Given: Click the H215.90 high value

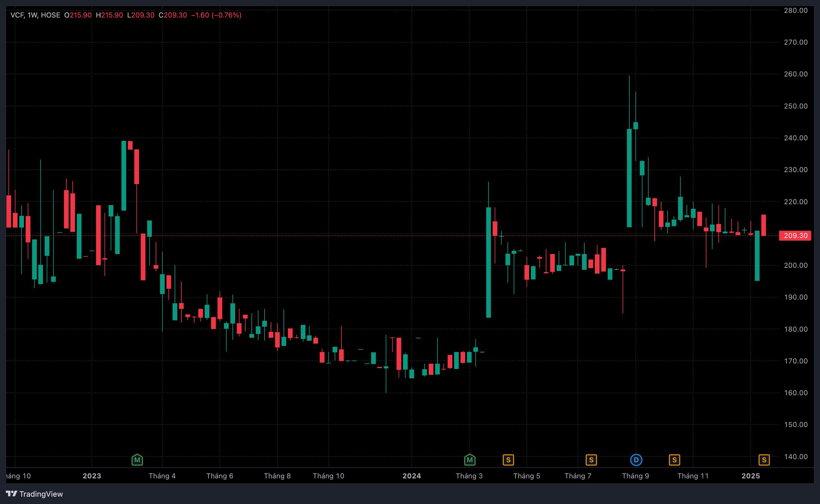Looking at the screenshot, I should (x=110, y=15).
